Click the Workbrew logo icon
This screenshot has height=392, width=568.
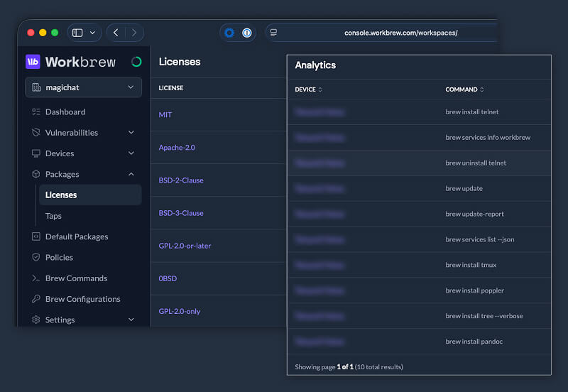[x=33, y=62]
